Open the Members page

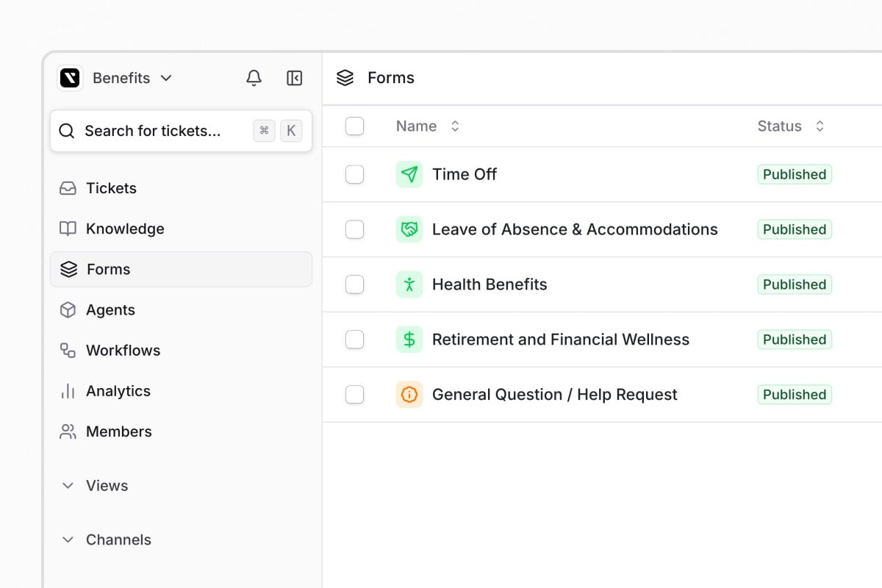point(181,431)
